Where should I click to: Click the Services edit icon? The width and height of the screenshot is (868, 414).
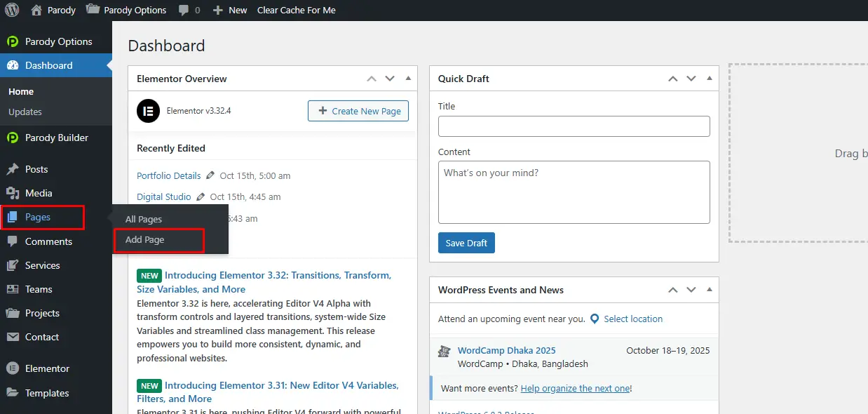13,265
